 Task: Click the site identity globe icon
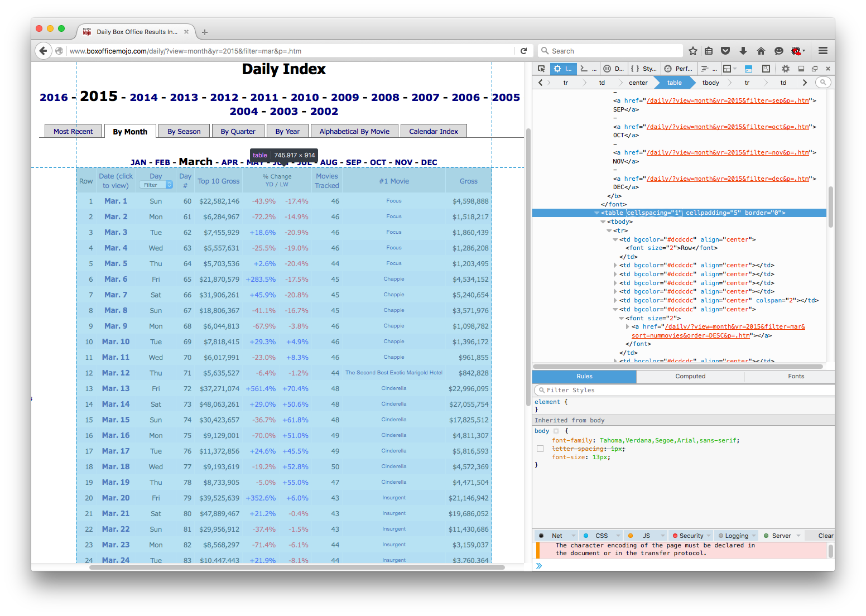pos(59,51)
